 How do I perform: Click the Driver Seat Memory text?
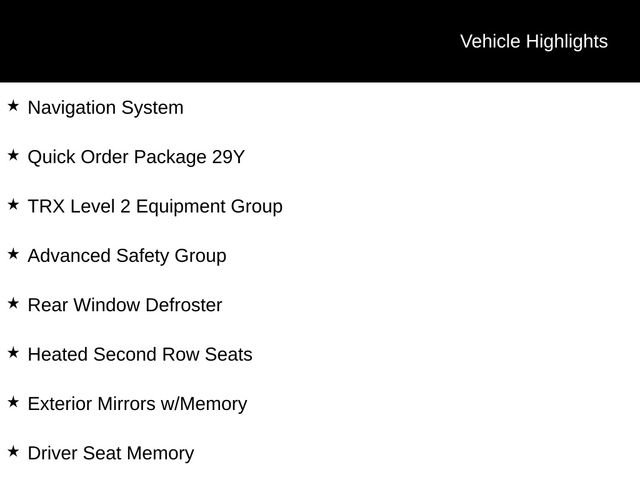111,453
